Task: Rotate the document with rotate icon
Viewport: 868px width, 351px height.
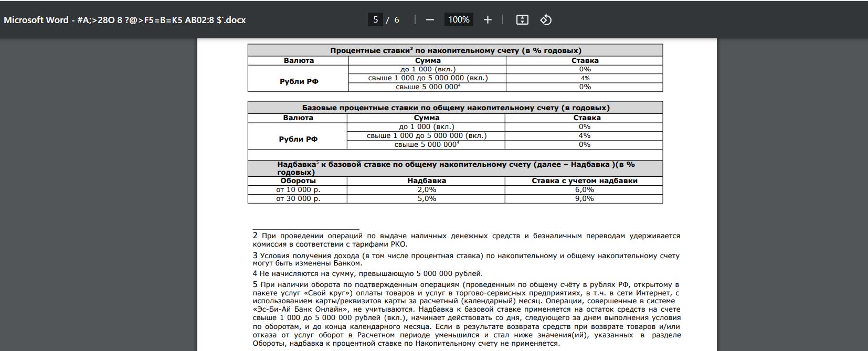Action: (546, 20)
